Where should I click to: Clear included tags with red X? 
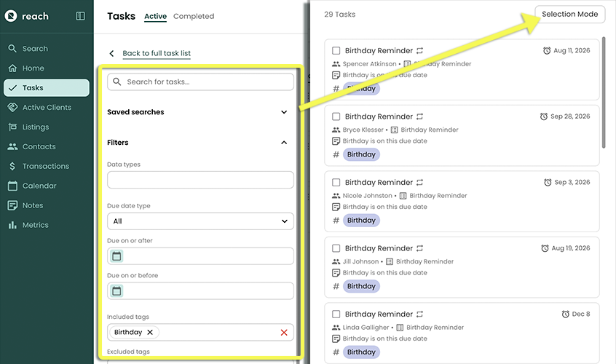coord(284,333)
